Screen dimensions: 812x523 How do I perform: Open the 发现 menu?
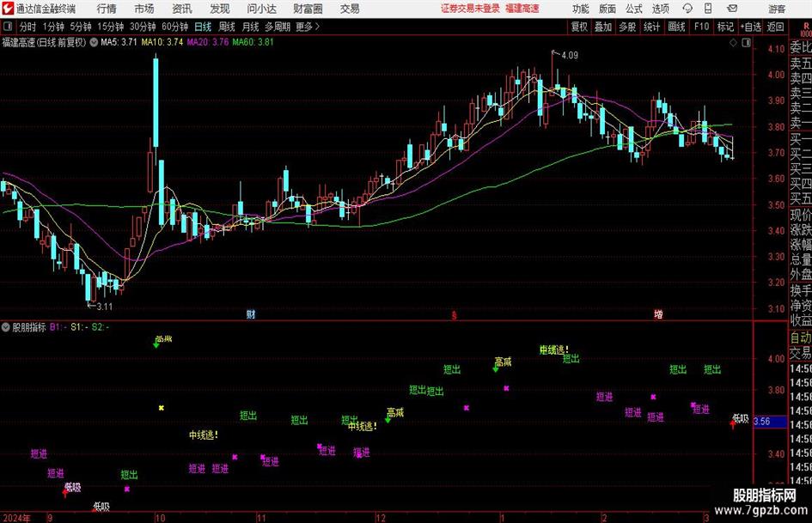click(x=220, y=9)
